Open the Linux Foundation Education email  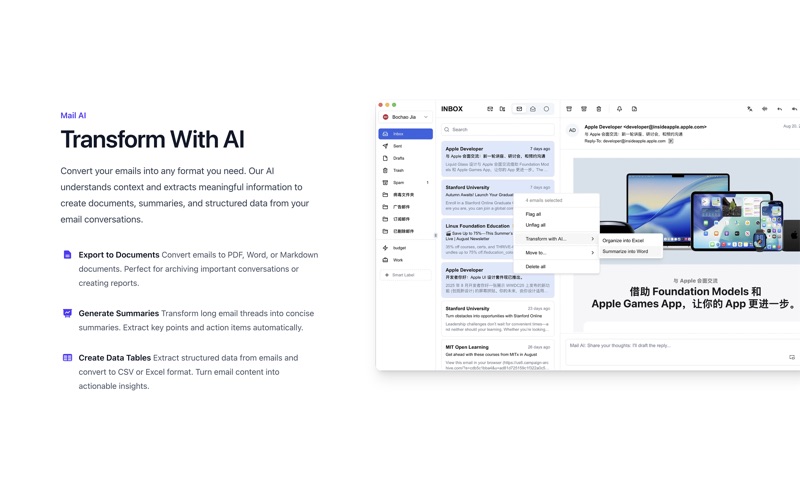[478, 239]
